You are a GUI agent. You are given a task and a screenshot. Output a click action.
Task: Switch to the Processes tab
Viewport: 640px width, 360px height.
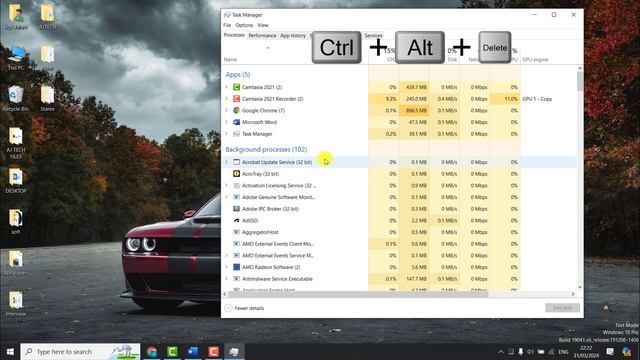pos(234,35)
